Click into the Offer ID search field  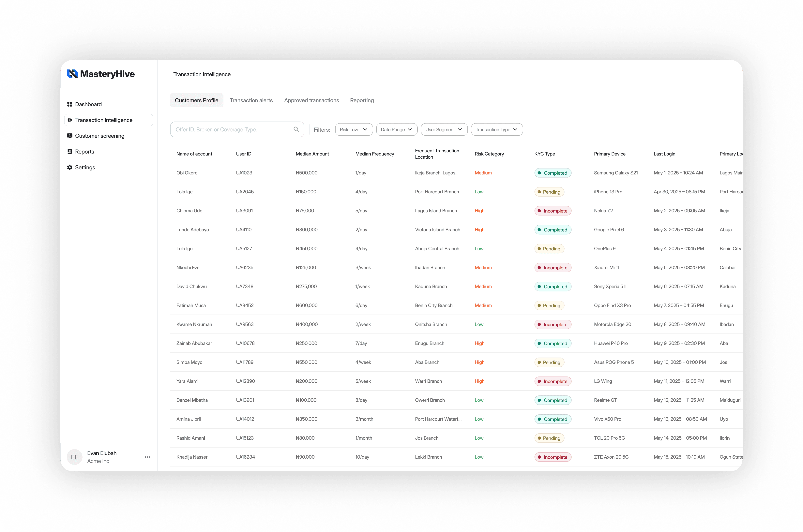pos(231,130)
